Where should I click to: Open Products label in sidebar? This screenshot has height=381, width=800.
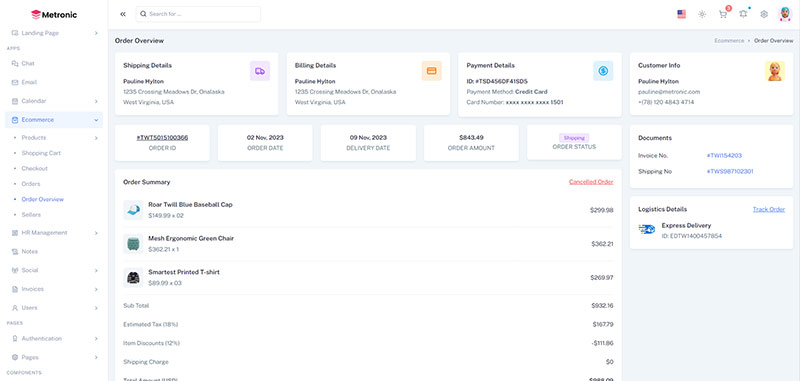pyautogui.click(x=34, y=138)
